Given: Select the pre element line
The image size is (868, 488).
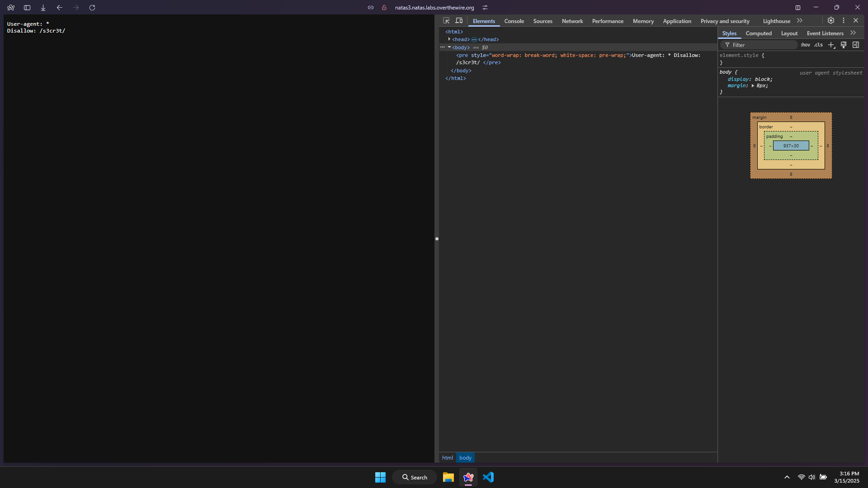Looking at the screenshot, I should pyautogui.click(x=578, y=59).
